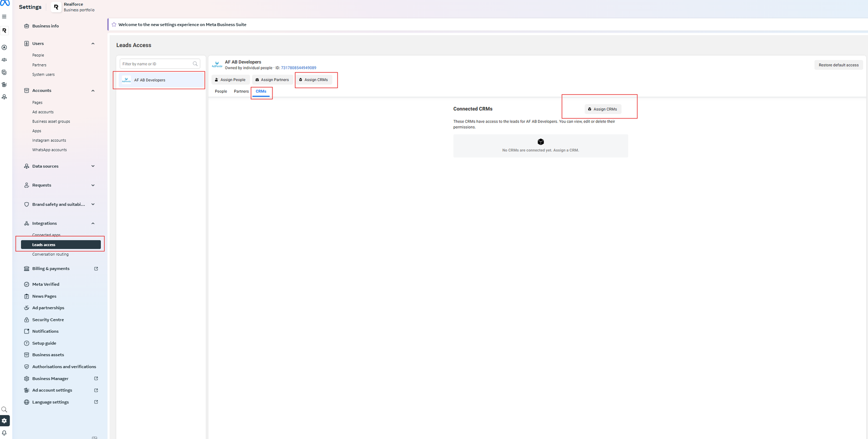
Task: Open Instagram accounts in sidebar
Action: pos(49,141)
